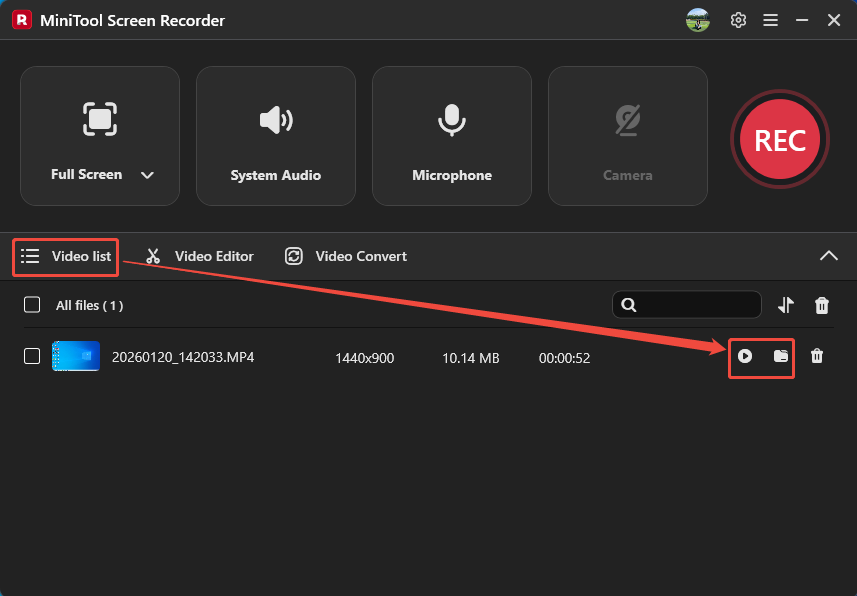Expand the Full Screen mode dropdown
The image size is (857, 596).
[x=147, y=174]
